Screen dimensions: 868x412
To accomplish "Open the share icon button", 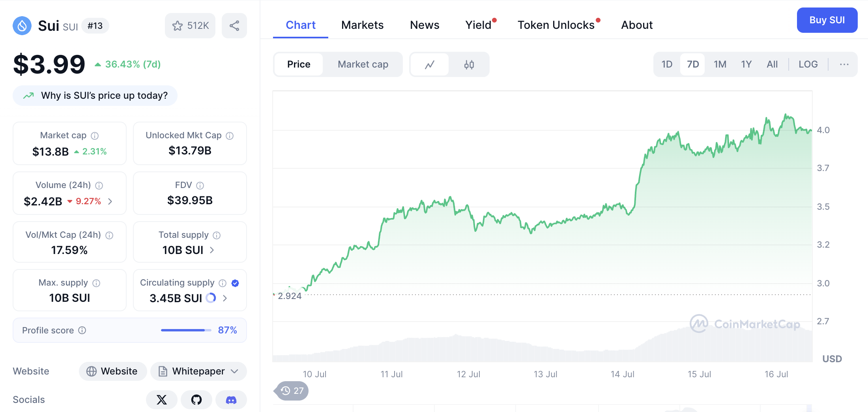I will tap(234, 26).
